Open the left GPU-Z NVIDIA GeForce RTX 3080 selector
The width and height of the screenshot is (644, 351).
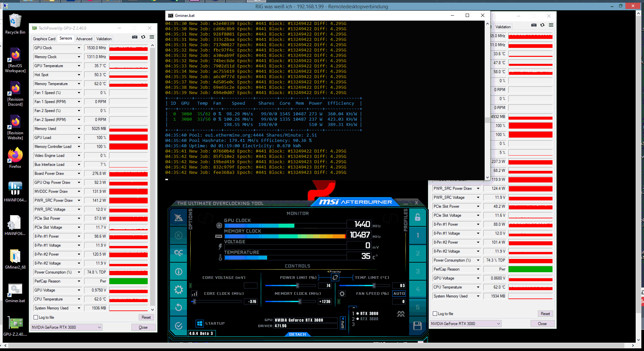(67, 327)
